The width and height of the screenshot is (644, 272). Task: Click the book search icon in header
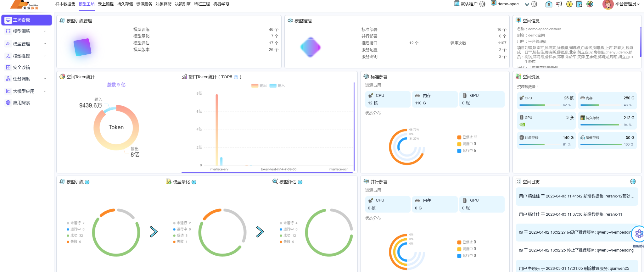tap(579, 4)
